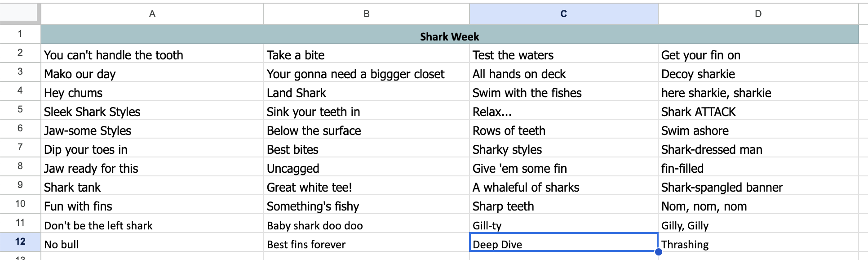
Task: Select "Your gonna need a biggger closet" cell
Action: tap(355, 74)
